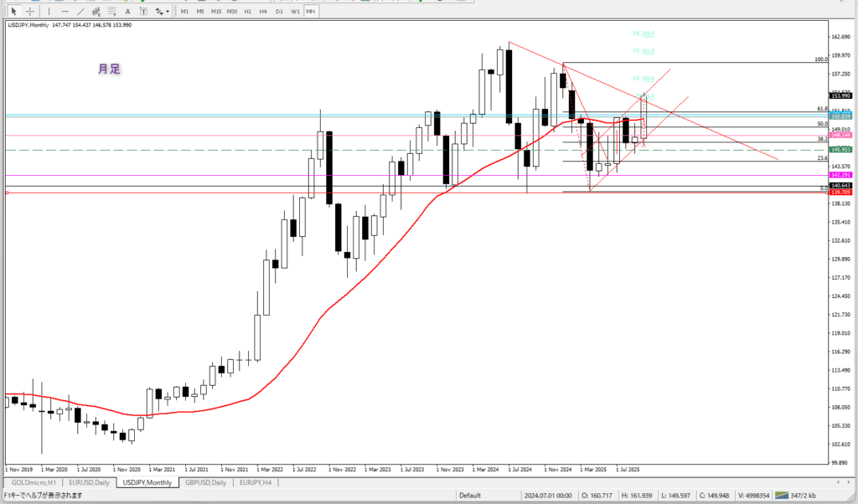Click the 月足 text label on chart
The image size is (858, 504).
[x=109, y=70]
